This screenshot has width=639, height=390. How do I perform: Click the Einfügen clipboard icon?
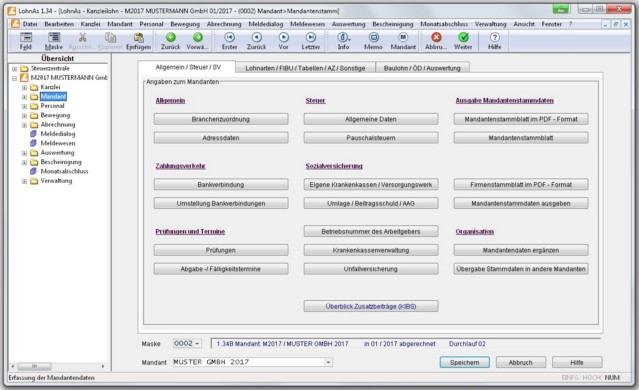click(x=139, y=38)
